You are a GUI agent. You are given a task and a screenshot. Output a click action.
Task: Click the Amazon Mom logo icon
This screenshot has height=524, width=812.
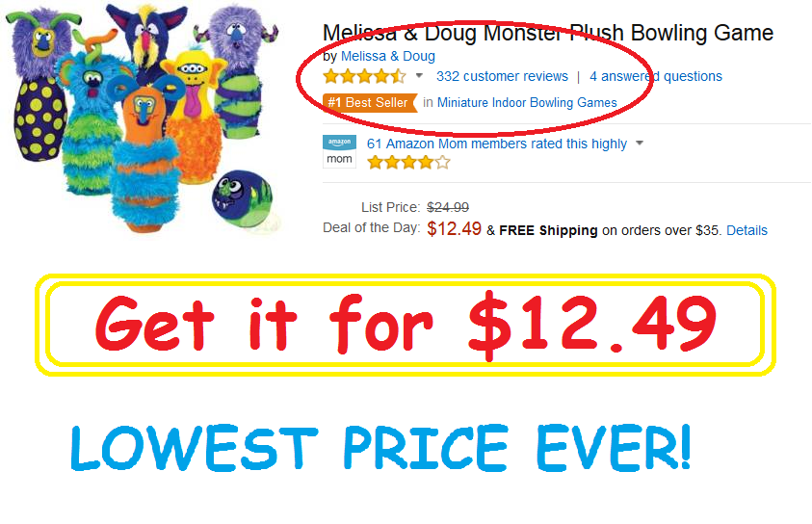tap(339, 151)
